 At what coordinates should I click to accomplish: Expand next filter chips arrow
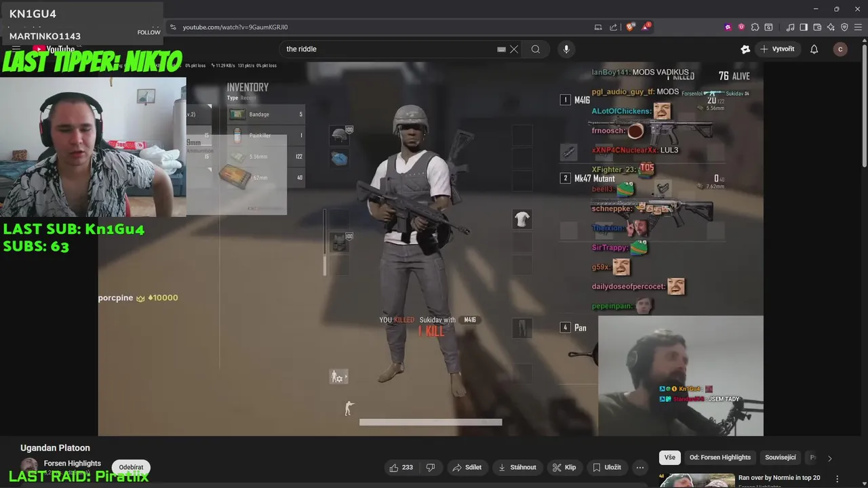pyautogui.click(x=829, y=458)
